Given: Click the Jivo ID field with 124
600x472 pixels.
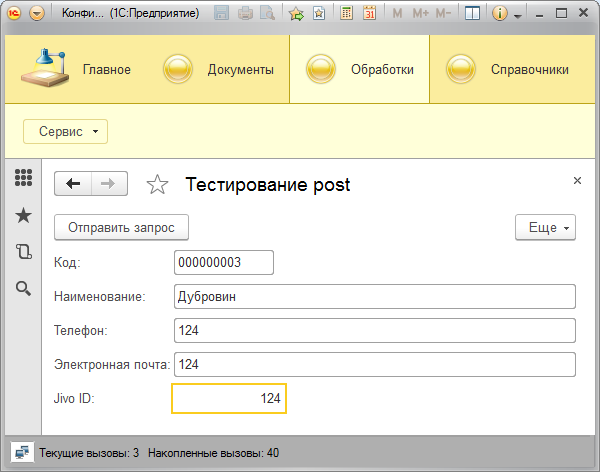Looking at the screenshot, I should click(x=229, y=399).
